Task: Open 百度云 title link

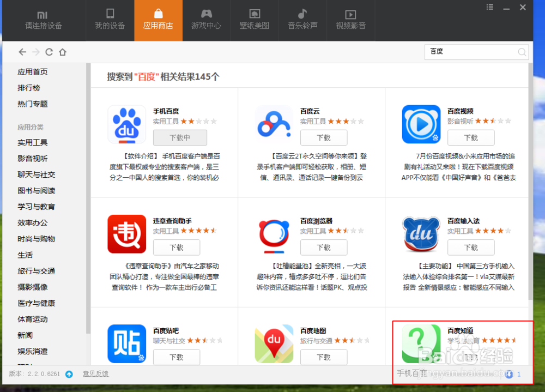Action: point(310,111)
